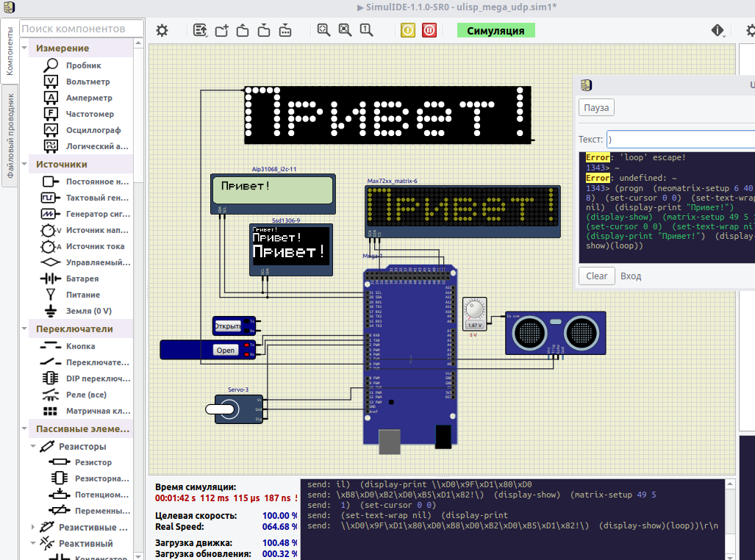Toggle the 'Открыть' button on serial port
Screen dimensions: 755x560
pos(227,326)
